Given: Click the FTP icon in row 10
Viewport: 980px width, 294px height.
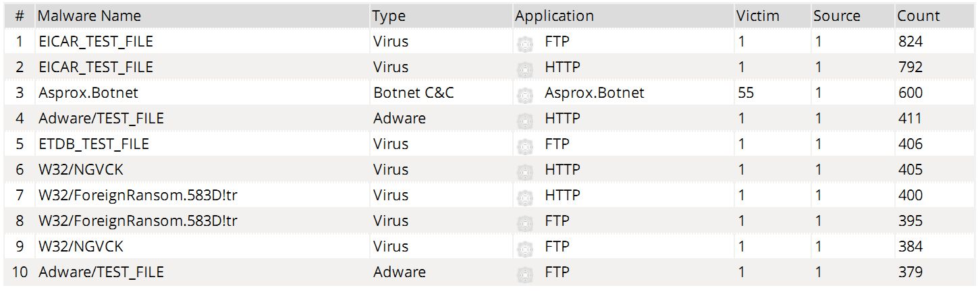Looking at the screenshot, I should click(524, 273).
